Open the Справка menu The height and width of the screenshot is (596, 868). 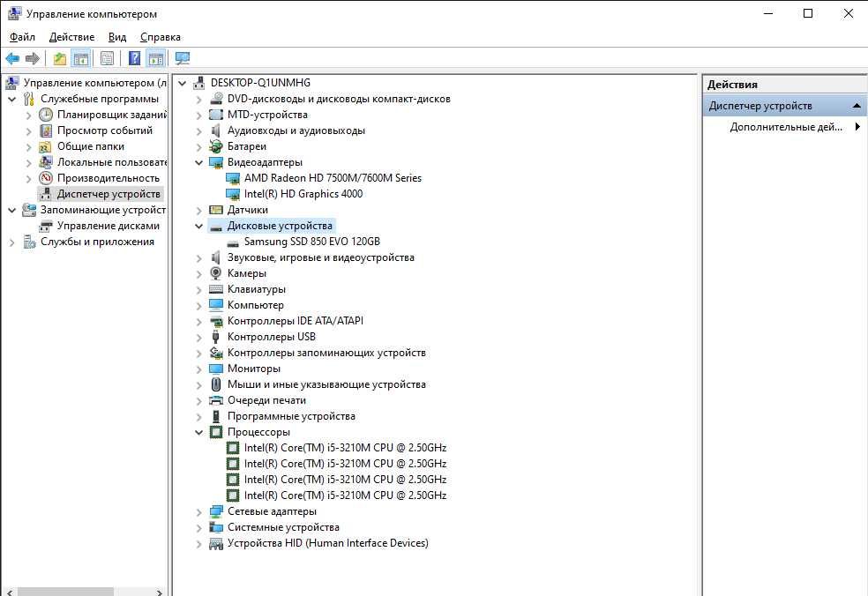point(161,37)
